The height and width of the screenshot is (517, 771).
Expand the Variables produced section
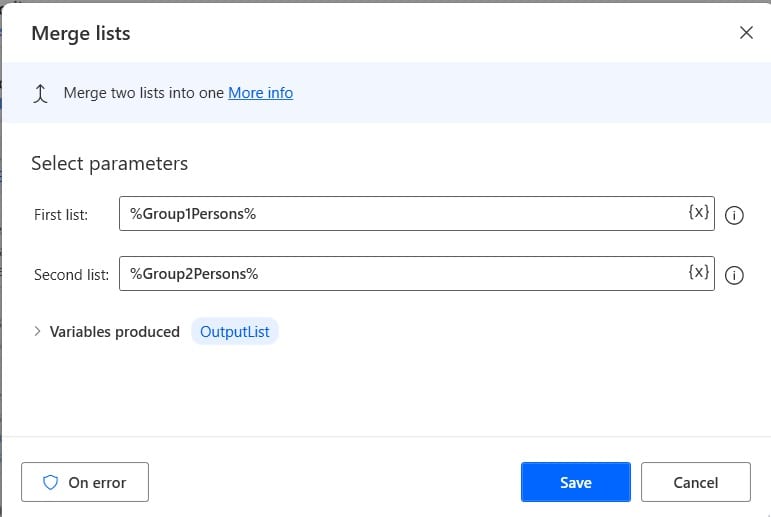[x=37, y=332]
